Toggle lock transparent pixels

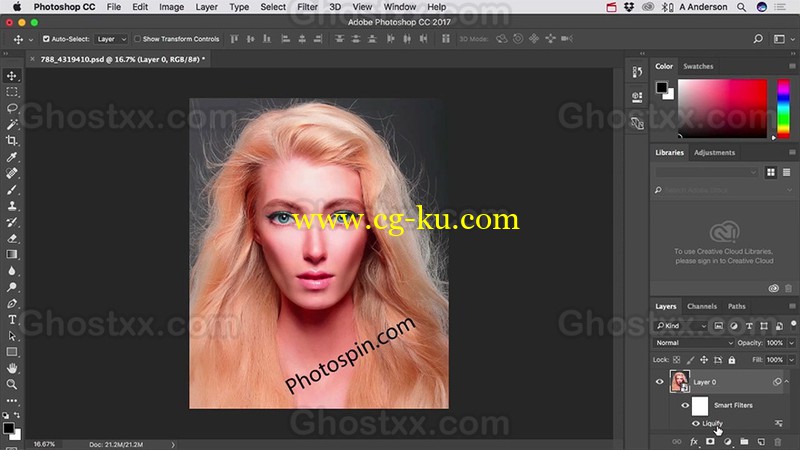click(x=677, y=360)
